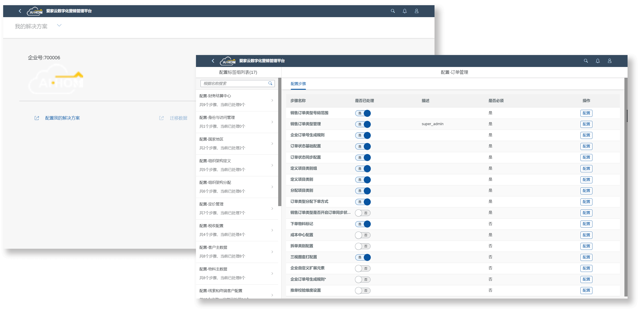Image resolution: width=644 pixels, height=315 pixels.
Task: Open the 配置-定价管理 list entry arrow
Action: tap(272, 209)
